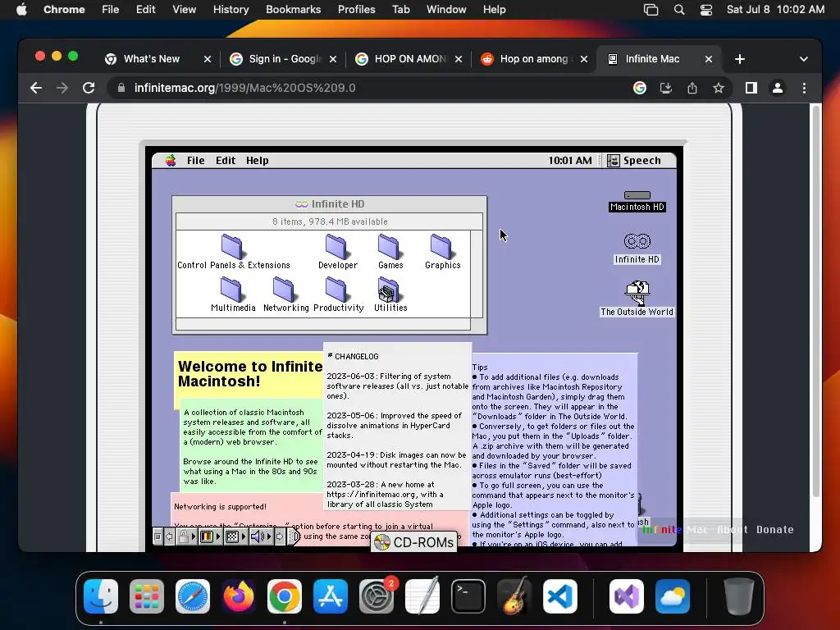Close the Infinite Mac browser tab

coord(709,59)
